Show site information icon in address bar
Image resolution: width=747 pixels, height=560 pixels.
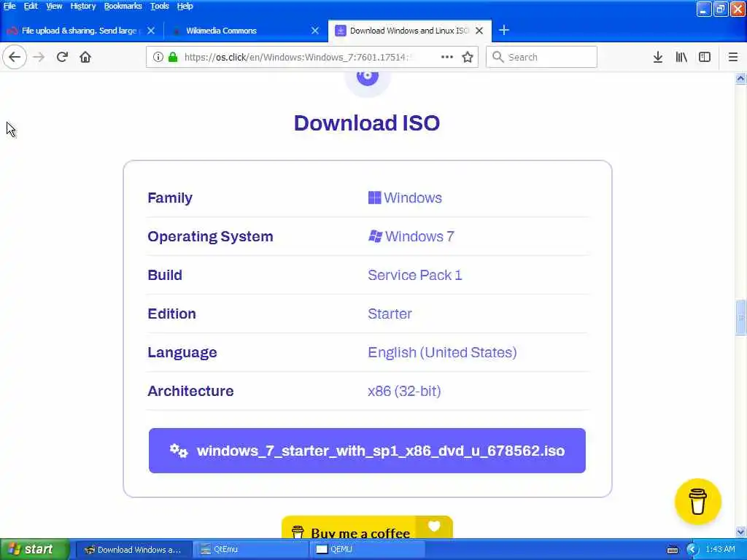158,57
